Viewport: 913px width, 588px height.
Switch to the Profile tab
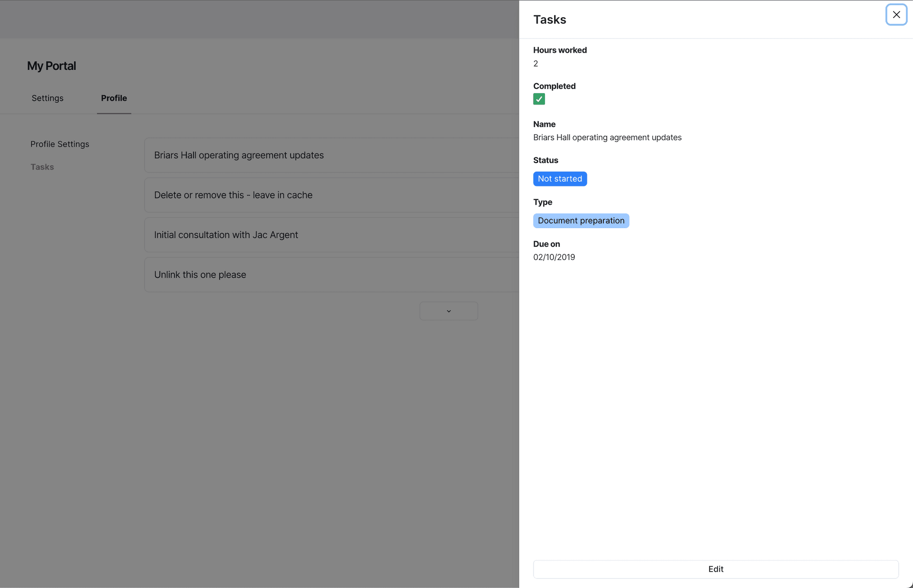pos(114,98)
